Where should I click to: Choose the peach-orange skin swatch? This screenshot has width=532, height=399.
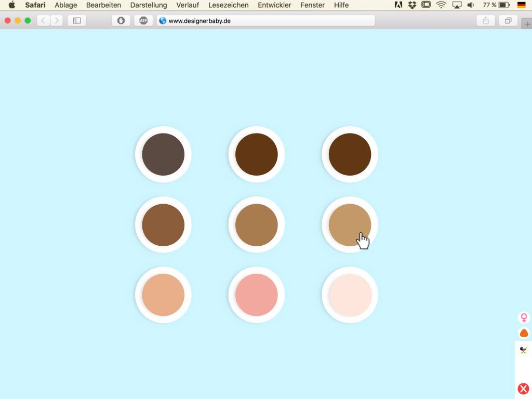(163, 295)
